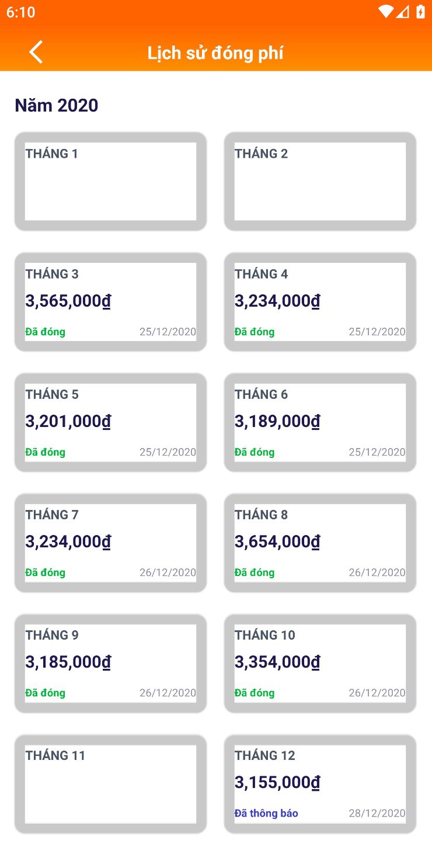Image resolution: width=432 pixels, height=868 pixels.
Task: Tap the 3,155,000đ amount in THÁNG 12
Action: (277, 783)
